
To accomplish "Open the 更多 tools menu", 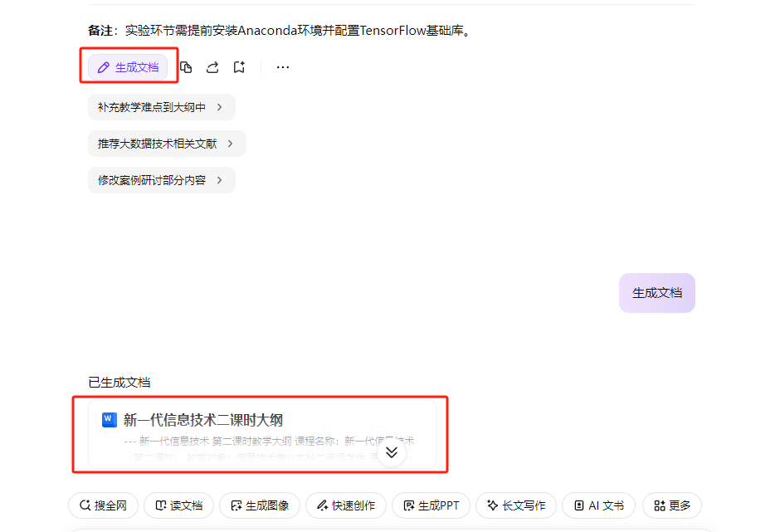I will coord(671,505).
